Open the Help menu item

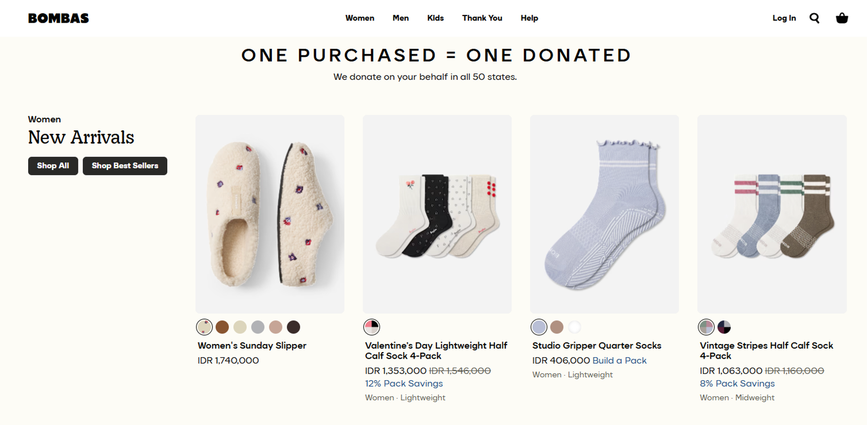(x=529, y=18)
